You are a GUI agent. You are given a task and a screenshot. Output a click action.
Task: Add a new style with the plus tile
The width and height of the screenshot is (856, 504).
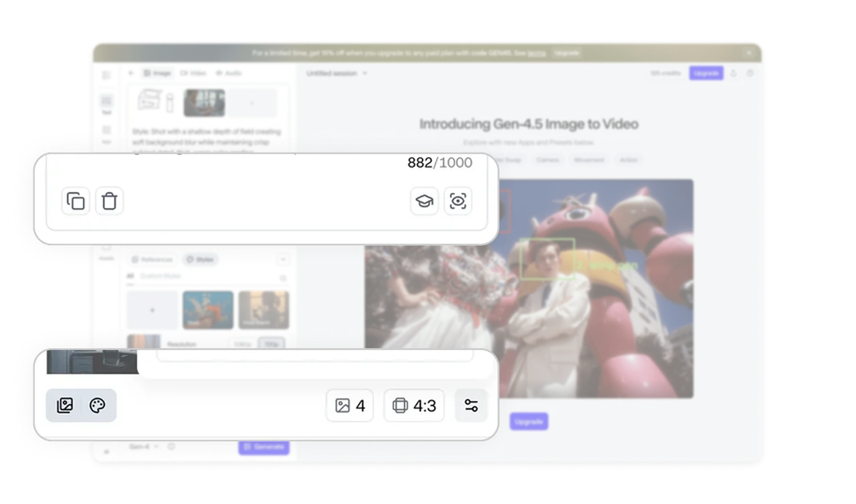[152, 310]
